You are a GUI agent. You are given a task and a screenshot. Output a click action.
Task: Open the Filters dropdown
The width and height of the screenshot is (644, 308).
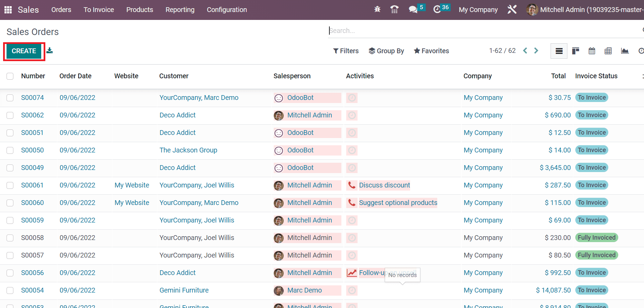pos(346,51)
